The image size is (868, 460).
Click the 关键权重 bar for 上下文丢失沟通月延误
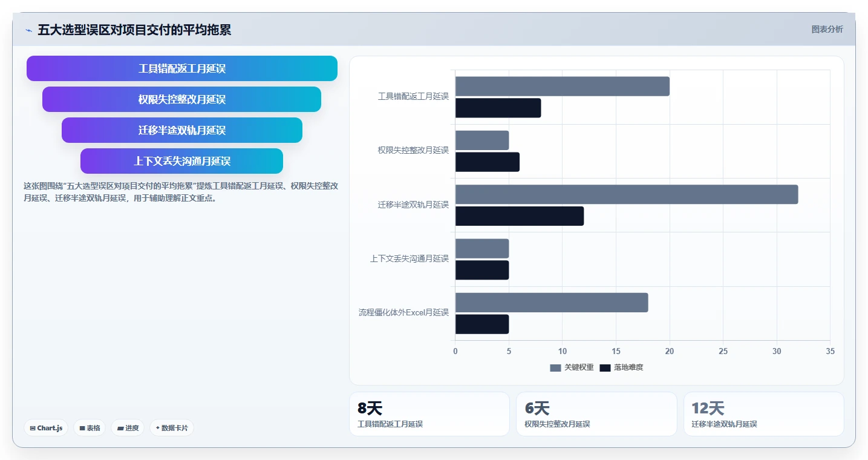pos(482,249)
